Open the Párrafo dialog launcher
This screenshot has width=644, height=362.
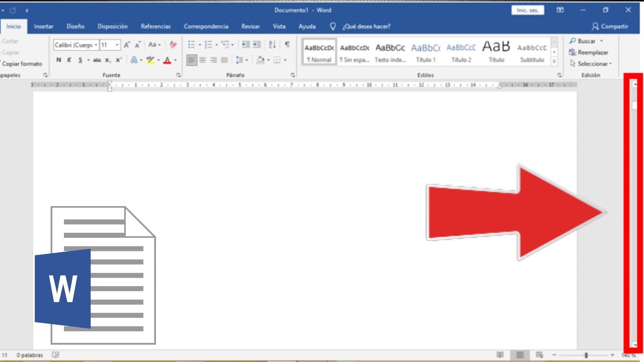tap(293, 75)
